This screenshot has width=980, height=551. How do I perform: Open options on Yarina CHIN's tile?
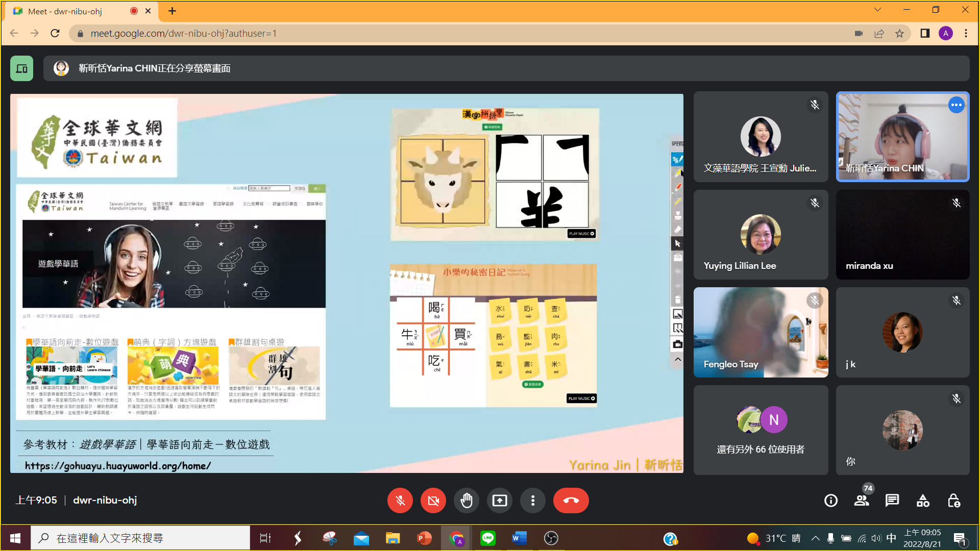tap(956, 105)
